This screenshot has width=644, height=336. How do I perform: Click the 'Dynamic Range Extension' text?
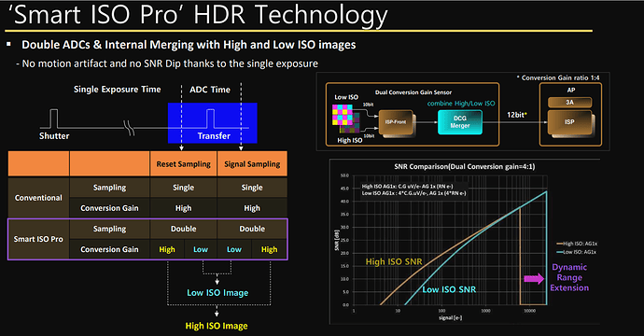(569, 277)
